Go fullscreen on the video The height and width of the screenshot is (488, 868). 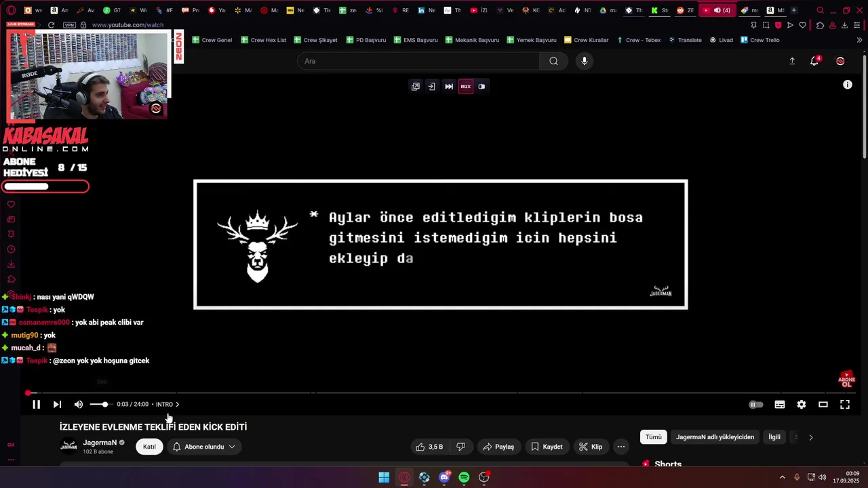[x=845, y=405]
